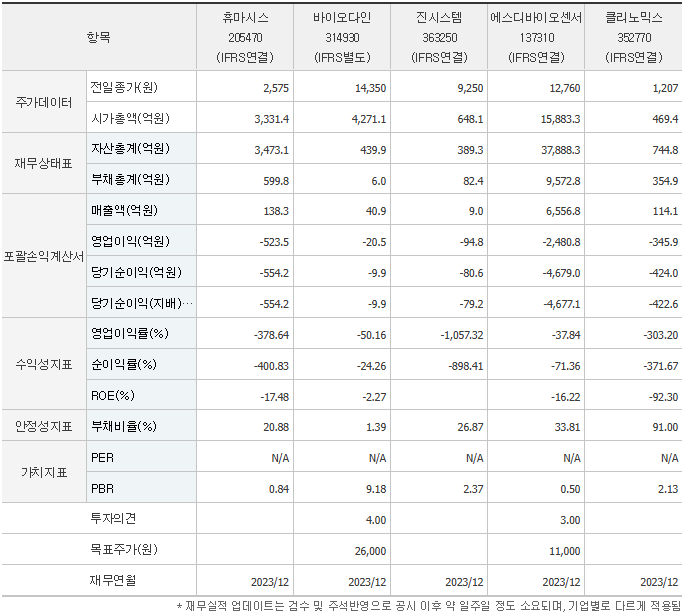
Task: Click the 에스디바이오센서 137310 column header
Action: 537,37
